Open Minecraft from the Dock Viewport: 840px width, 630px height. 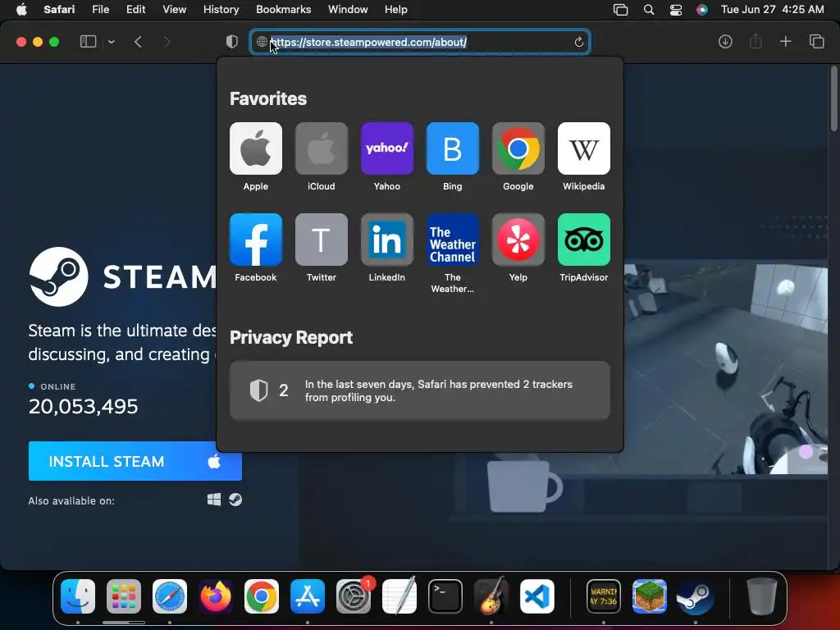(x=650, y=596)
